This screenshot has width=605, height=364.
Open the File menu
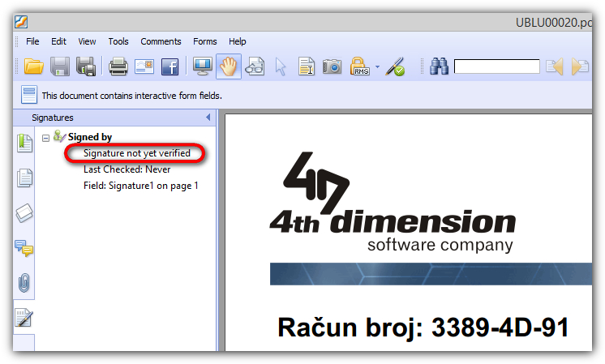(x=32, y=41)
